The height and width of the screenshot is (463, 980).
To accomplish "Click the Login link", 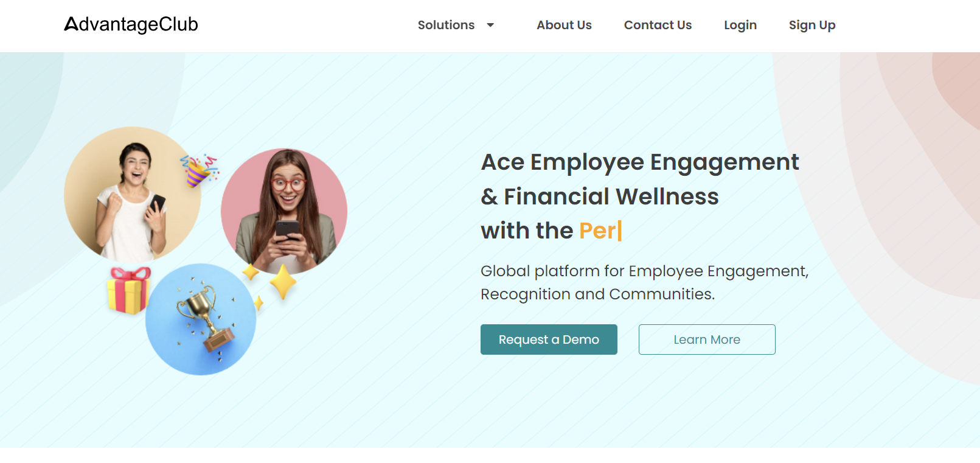I will (x=740, y=25).
